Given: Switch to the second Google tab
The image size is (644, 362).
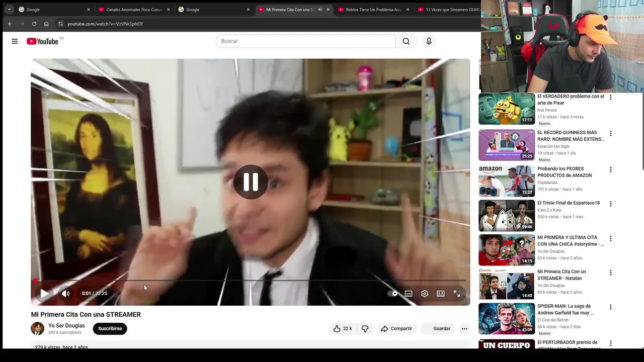Looking at the screenshot, I should pyautogui.click(x=214, y=10).
